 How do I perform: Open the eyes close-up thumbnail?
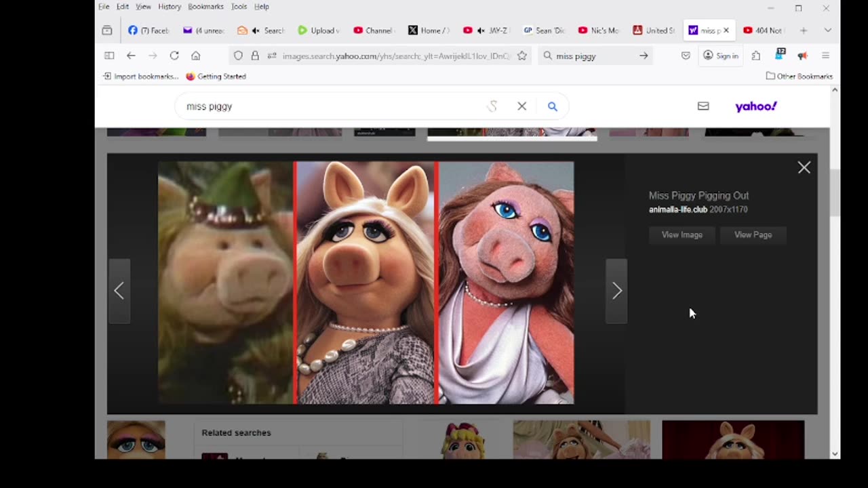click(136, 440)
